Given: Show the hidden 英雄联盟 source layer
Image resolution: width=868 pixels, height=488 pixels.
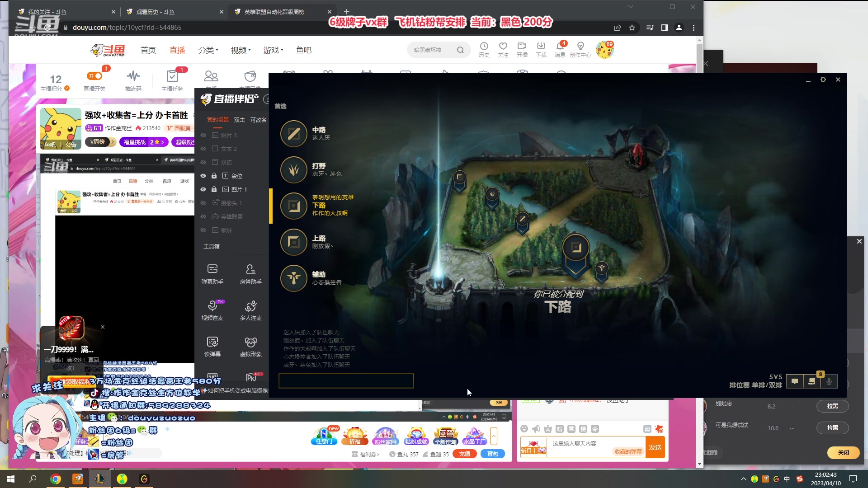Looking at the screenshot, I should tap(203, 216).
